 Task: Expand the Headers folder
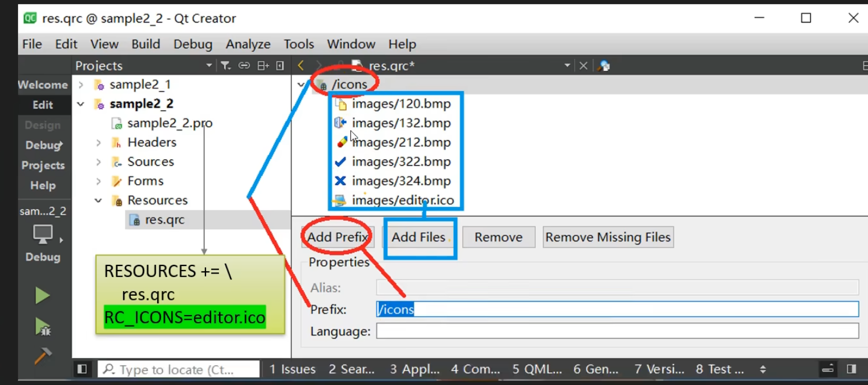click(x=98, y=143)
